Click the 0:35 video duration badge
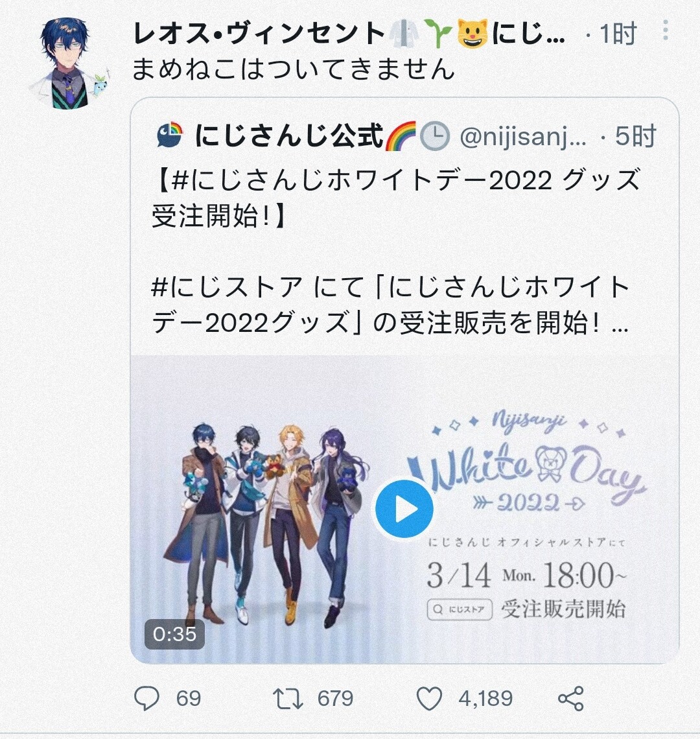Viewport: 700px width, 739px height. tap(174, 635)
